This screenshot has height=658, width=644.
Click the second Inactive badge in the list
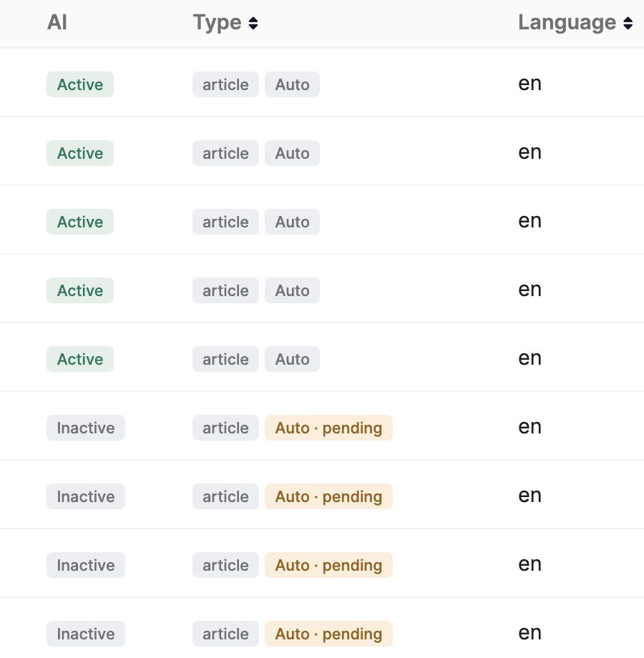coord(86,496)
